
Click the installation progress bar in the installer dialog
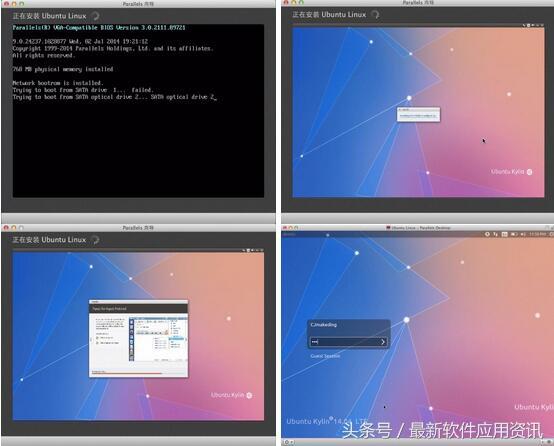tap(139, 373)
